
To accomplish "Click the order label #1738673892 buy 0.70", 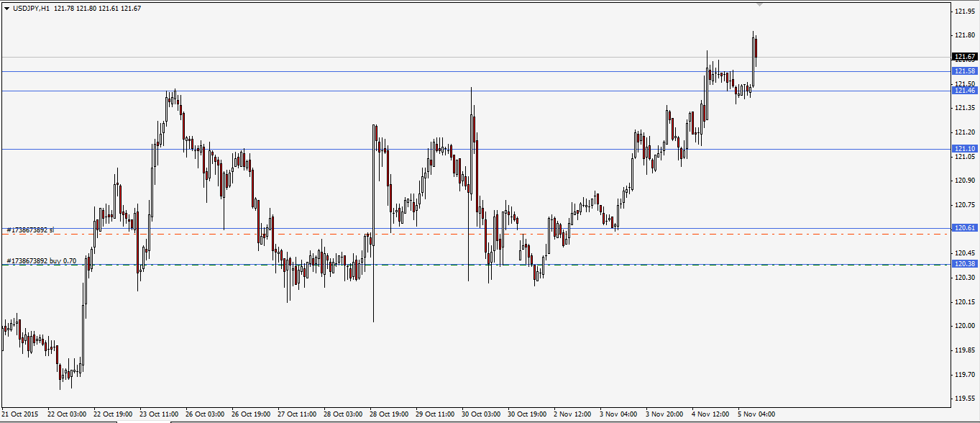I will [x=42, y=260].
